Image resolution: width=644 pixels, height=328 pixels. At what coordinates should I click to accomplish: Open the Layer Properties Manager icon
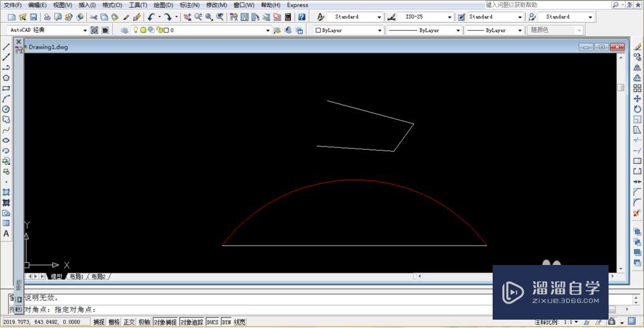124,30
